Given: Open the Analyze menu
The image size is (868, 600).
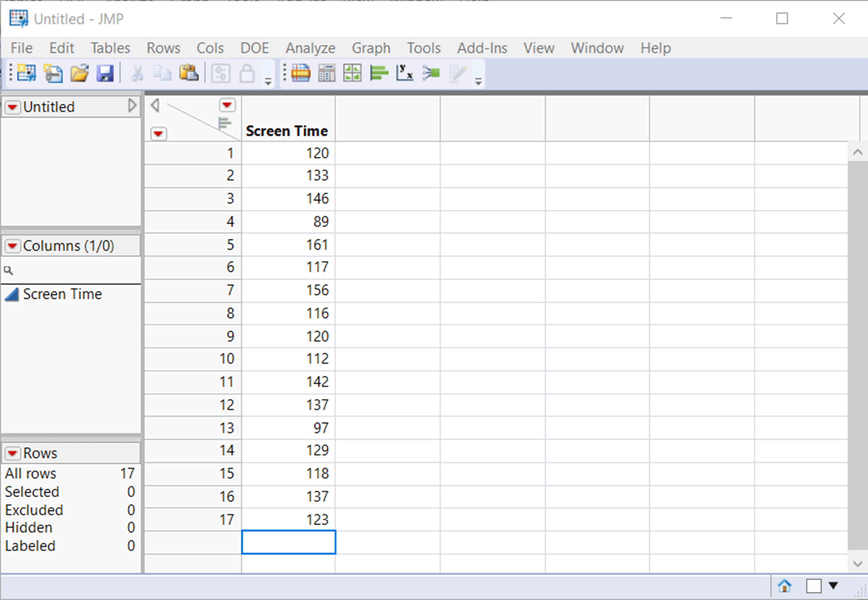Looking at the screenshot, I should 310,48.
